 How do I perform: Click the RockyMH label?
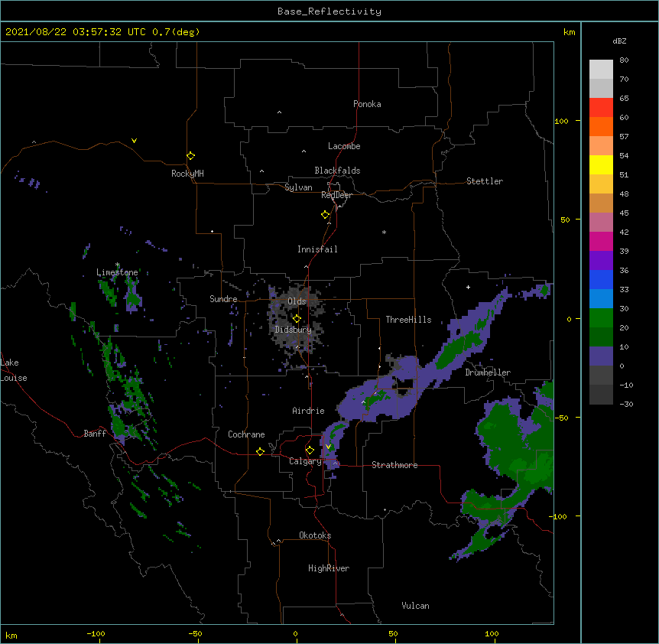tap(187, 173)
